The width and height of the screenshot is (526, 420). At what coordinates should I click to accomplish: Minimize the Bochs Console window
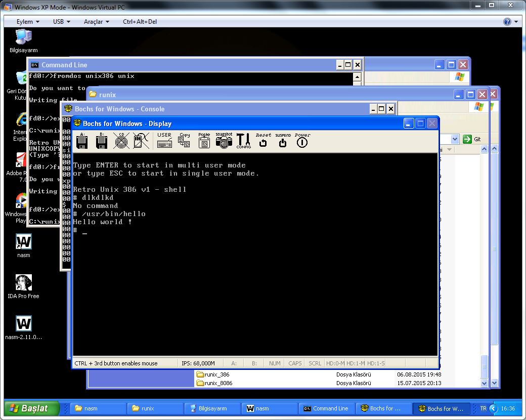pos(373,109)
